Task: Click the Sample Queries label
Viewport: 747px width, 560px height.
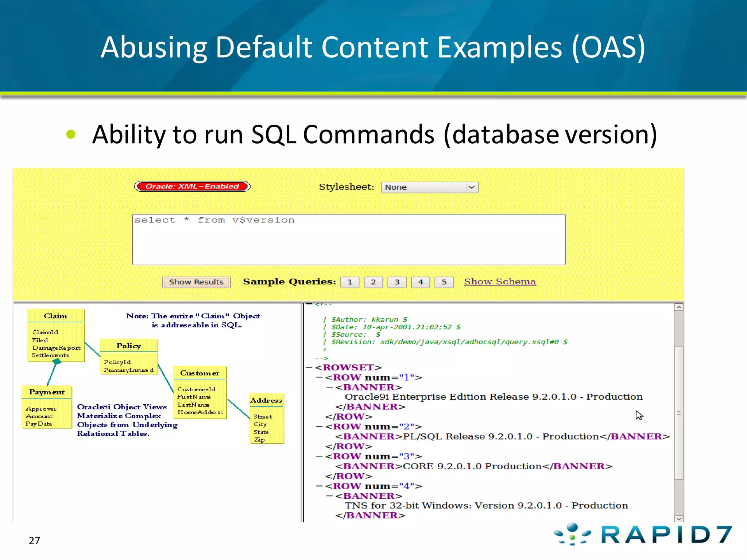Action: 290,282
